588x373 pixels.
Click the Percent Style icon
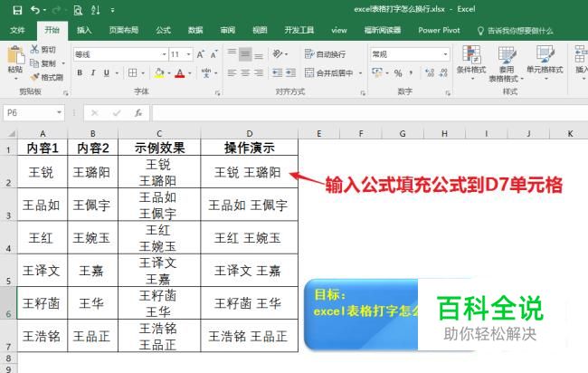pyautogui.click(x=398, y=72)
